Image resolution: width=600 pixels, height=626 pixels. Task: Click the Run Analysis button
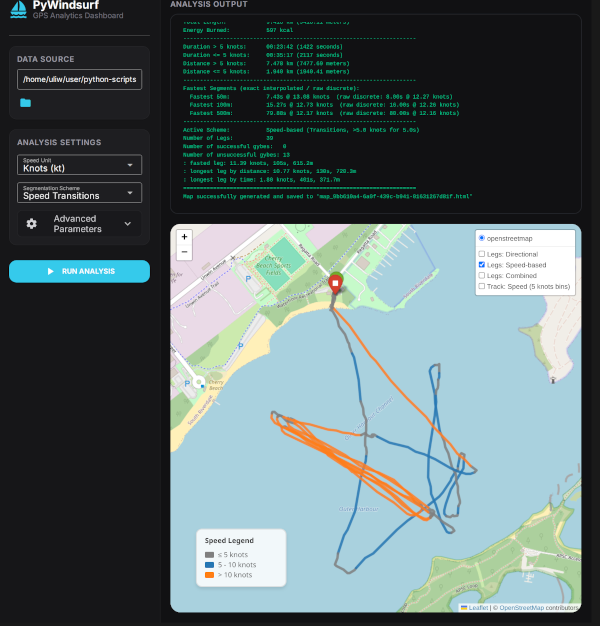pos(79,271)
